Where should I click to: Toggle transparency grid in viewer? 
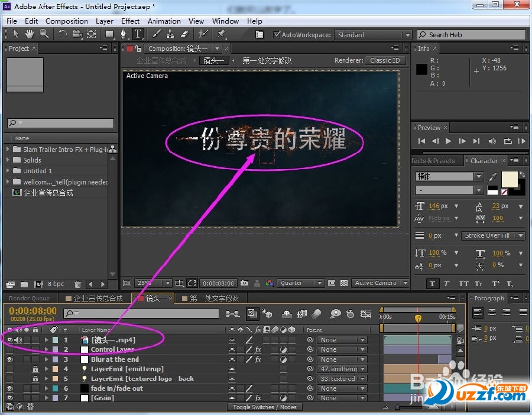[343, 283]
